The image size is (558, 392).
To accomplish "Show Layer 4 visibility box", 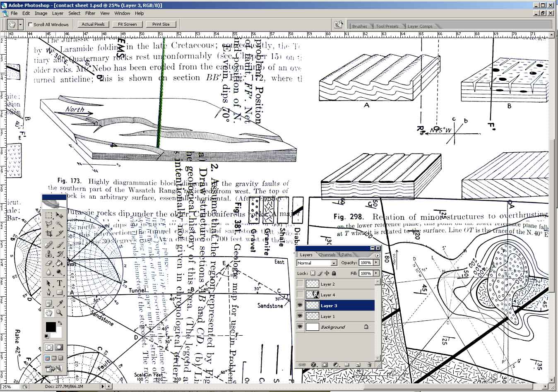I will 300,295.
